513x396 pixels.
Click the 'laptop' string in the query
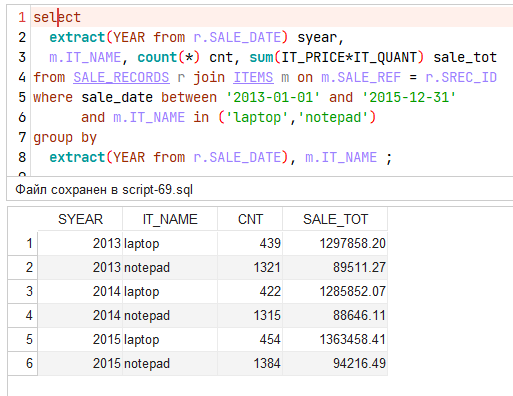point(257,117)
